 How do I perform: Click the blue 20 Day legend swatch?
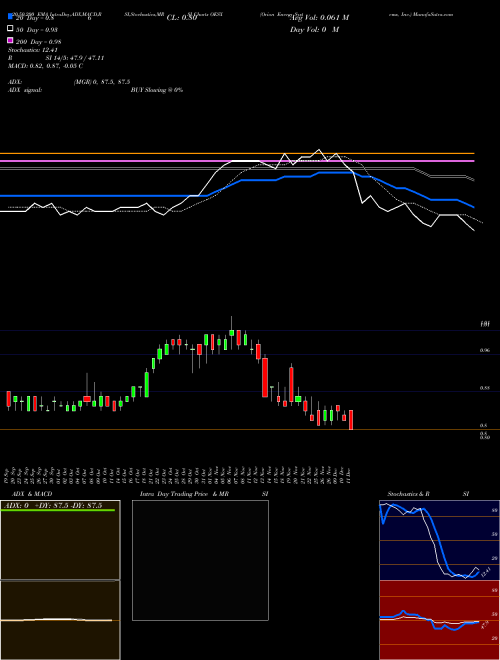click(x=11, y=17)
